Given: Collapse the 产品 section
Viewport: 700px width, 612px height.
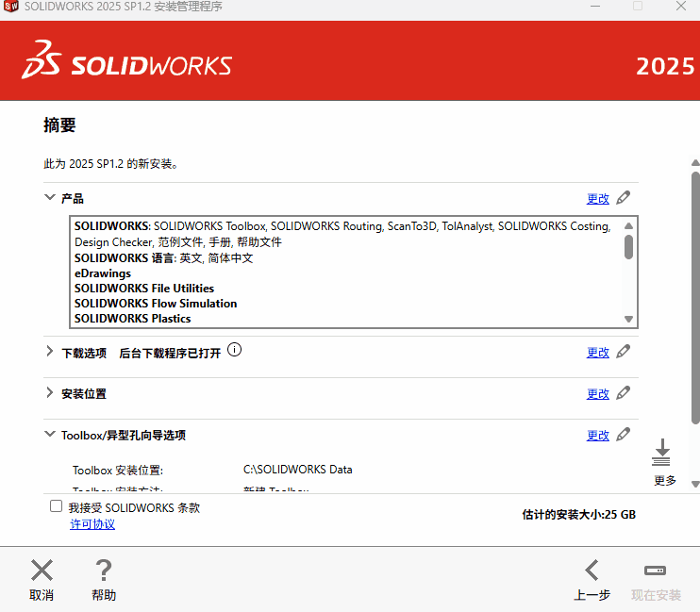Looking at the screenshot, I should tap(50, 198).
